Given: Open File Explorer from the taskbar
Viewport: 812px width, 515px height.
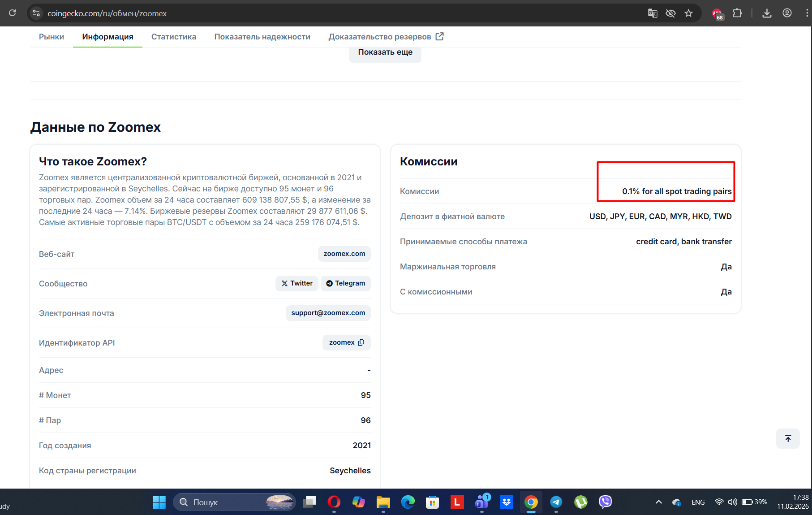Looking at the screenshot, I should click(383, 502).
